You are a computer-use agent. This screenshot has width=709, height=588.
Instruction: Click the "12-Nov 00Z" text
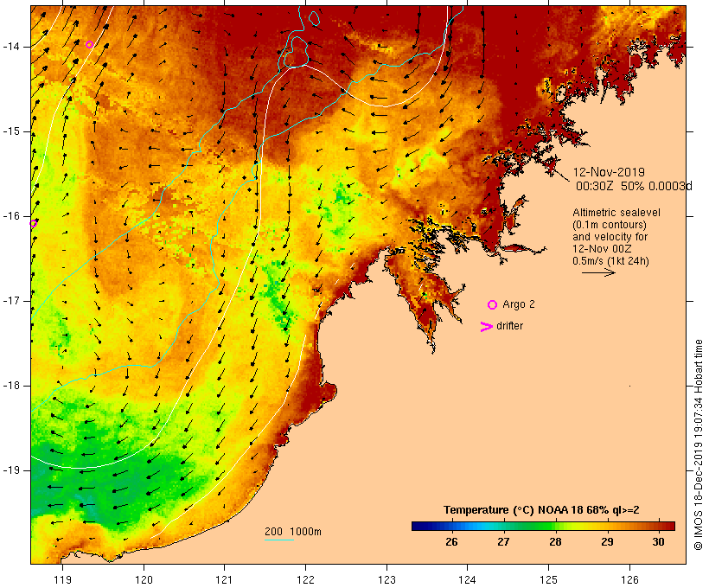coord(602,249)
